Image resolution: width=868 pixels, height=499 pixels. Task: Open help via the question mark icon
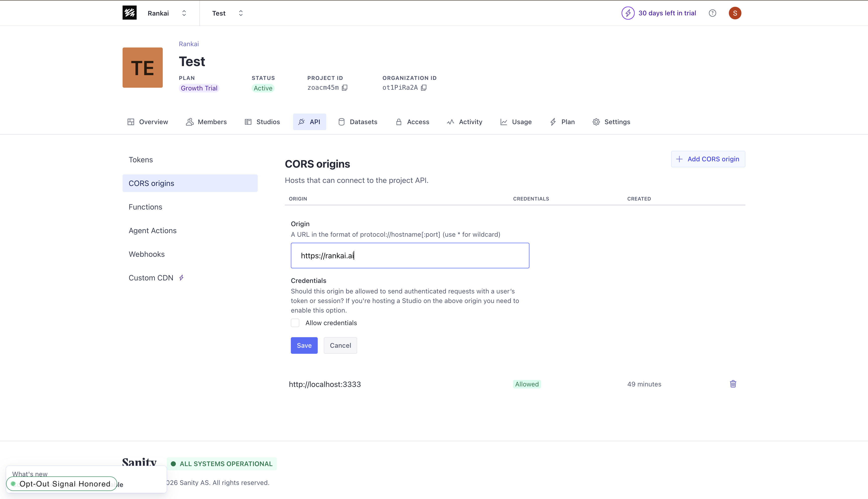tap(713, 13)
